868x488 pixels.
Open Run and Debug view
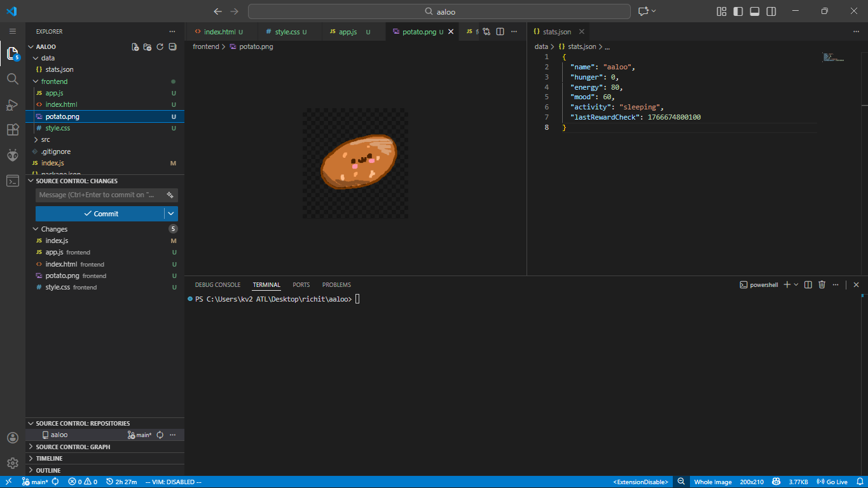coord(12,104)
